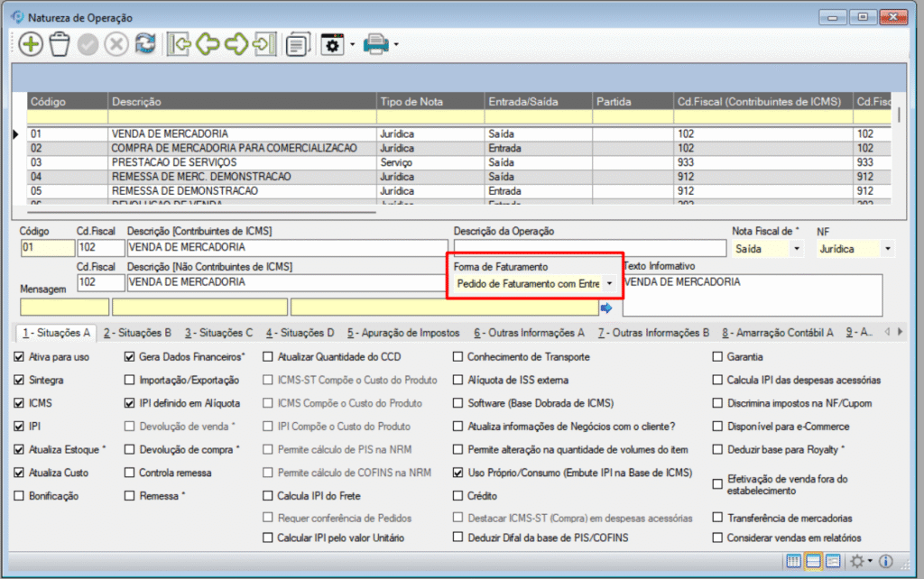Switch to grid view icon at bottom
Viewport: 924px width, 579px height.
pos(793,561)
